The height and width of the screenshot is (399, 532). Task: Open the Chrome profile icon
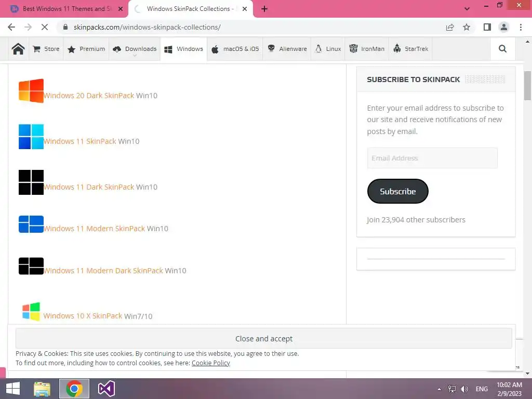[x=504, y=27]
